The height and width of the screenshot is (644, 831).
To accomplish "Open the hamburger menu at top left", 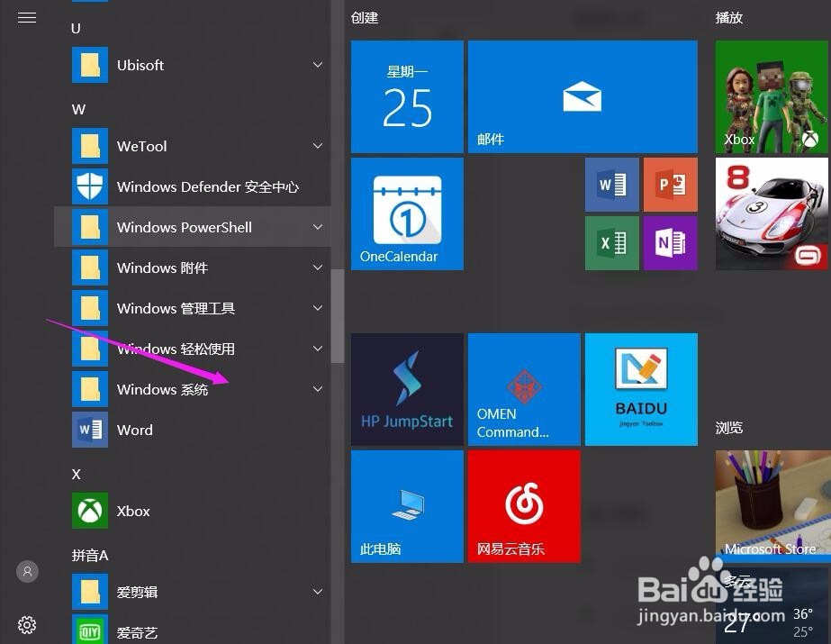I will point(27,17).
